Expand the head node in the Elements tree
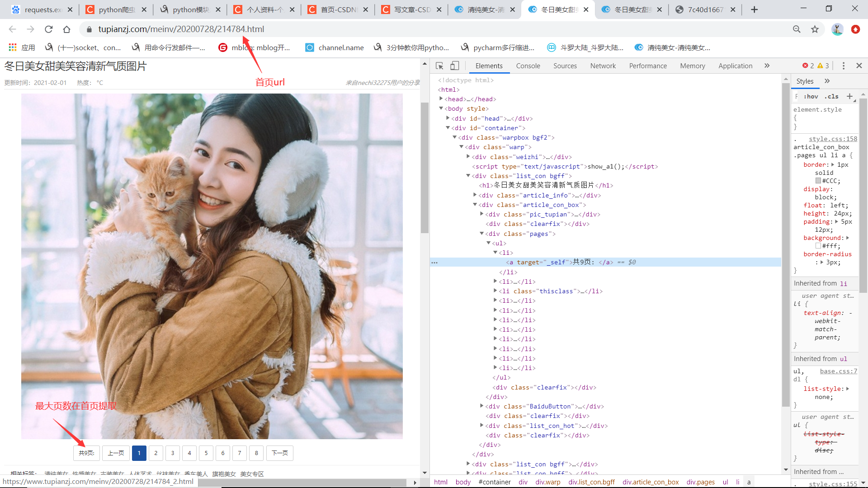This screenshot has width=868, height=488. 441,99
